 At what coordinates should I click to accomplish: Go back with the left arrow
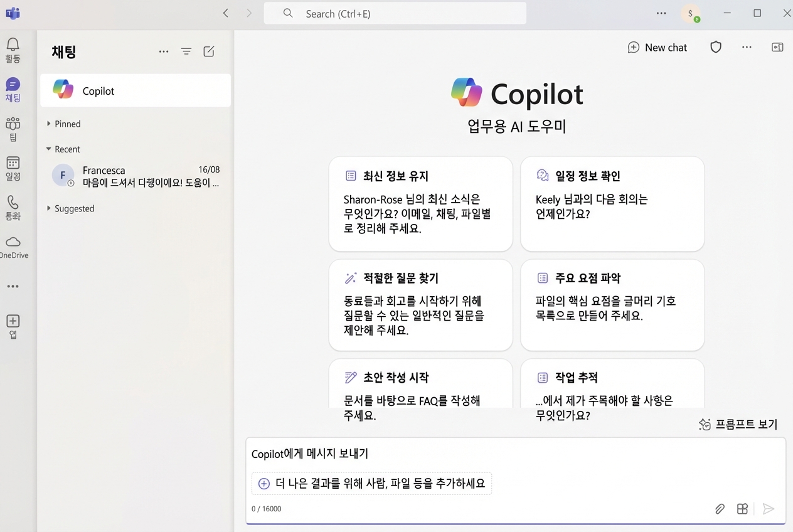pyautogui.click(x=226, y=13)
